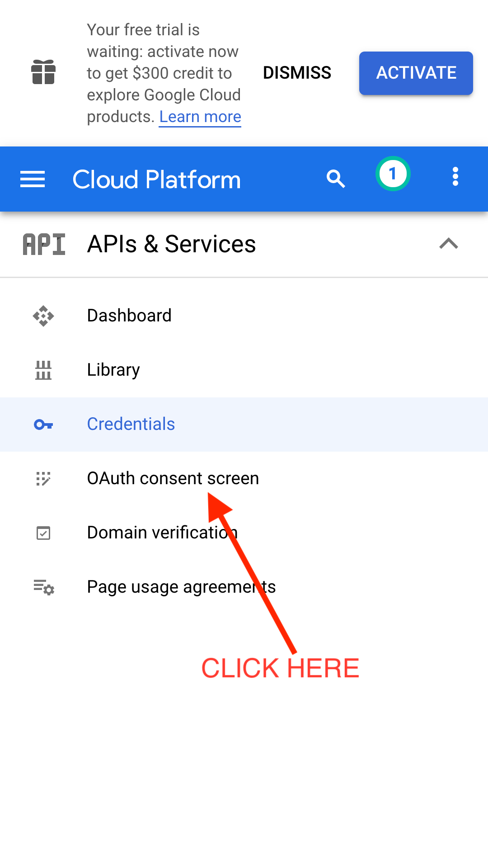Click the search magnifier icon
488x868 pixels.
(336, 179)
